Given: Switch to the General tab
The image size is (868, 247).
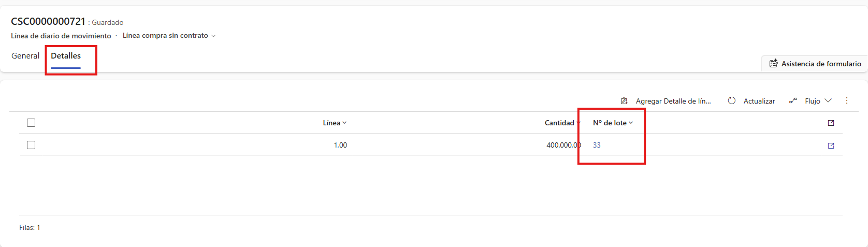Looking at the screenshot, I should (x=25, y=56).
